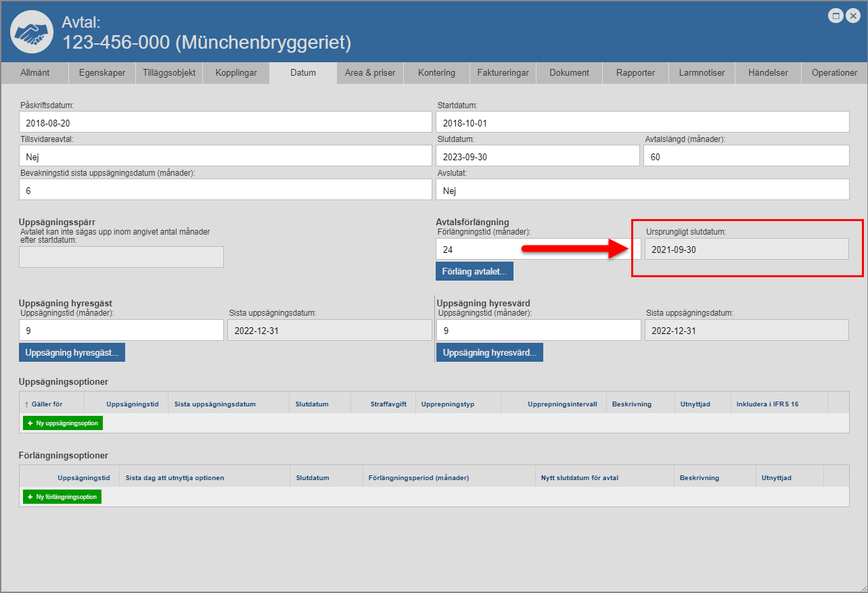This screenshot has height=593, width=868.
Task: Sort by Sista uppsägningsdatum column header
Action: tap(215, 404)
